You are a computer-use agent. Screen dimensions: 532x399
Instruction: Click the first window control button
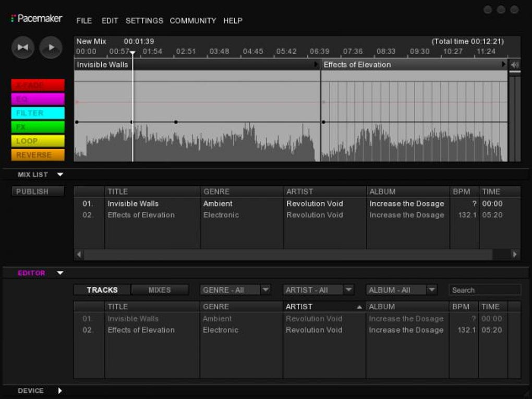tap(488, 9)
